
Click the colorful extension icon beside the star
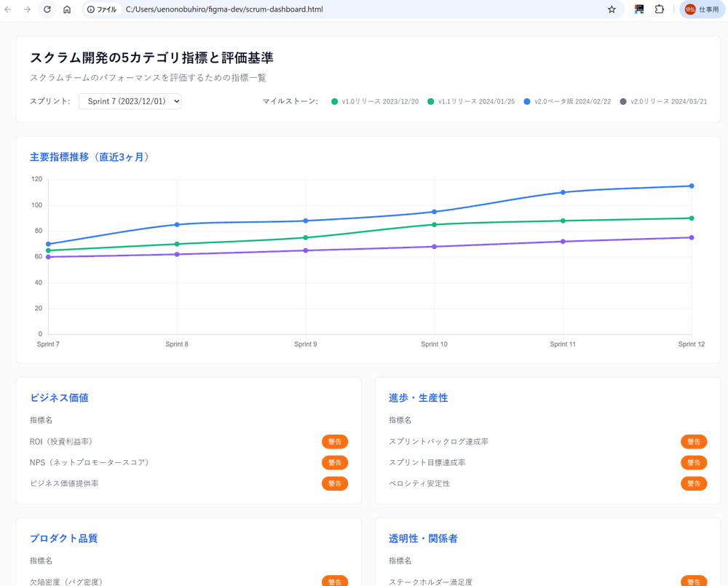[639, 9]
